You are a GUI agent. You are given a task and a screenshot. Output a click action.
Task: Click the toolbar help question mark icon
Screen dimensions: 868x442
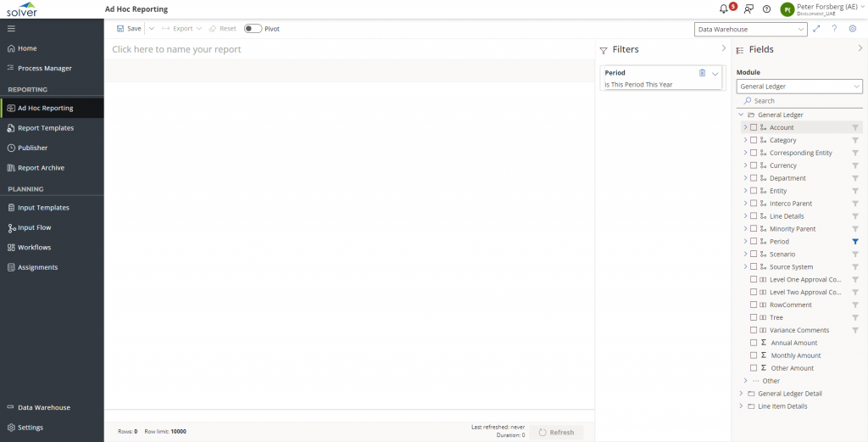[834, 29]
